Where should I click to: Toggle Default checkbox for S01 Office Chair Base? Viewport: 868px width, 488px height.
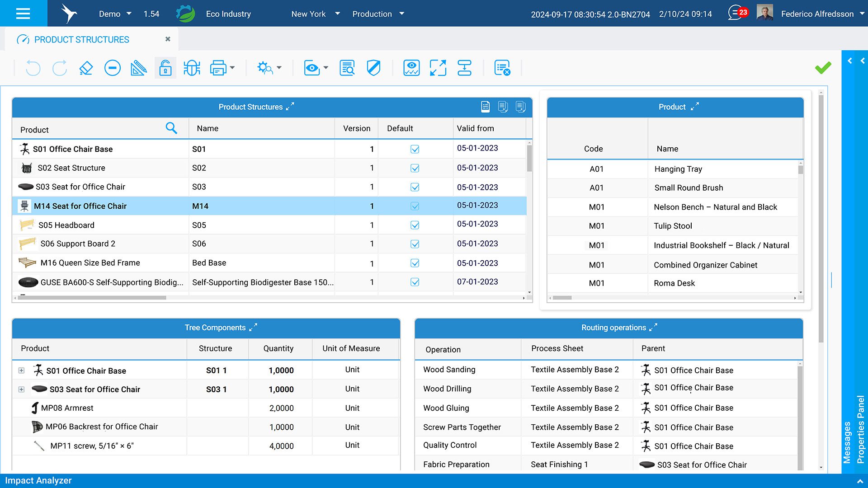coord(415,149)
